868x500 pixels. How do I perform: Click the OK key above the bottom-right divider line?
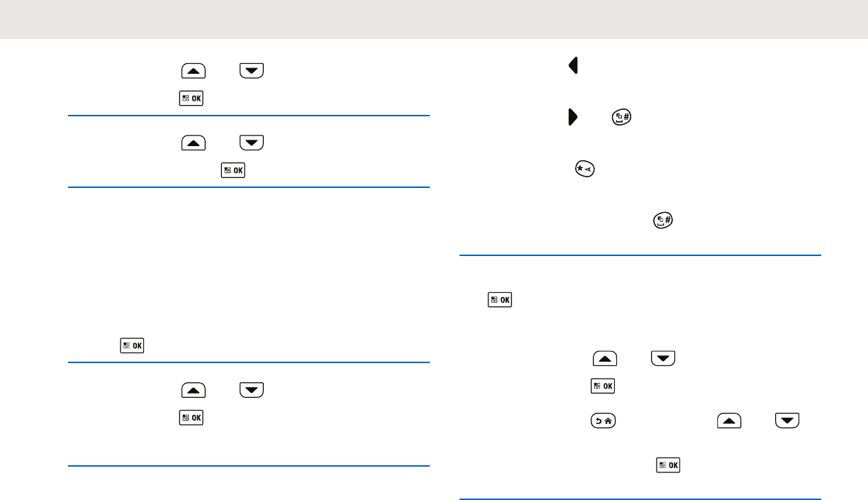(x=668, y=465)
